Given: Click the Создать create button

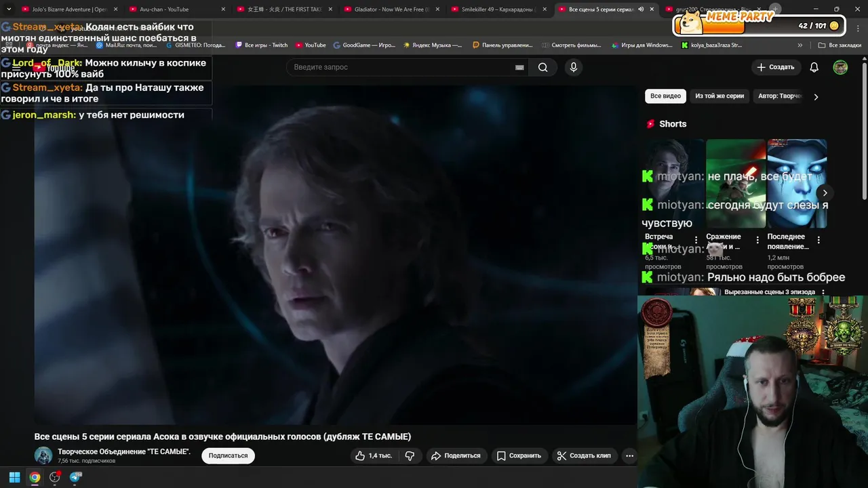Looking at the screenshot, I should [775, 67].
